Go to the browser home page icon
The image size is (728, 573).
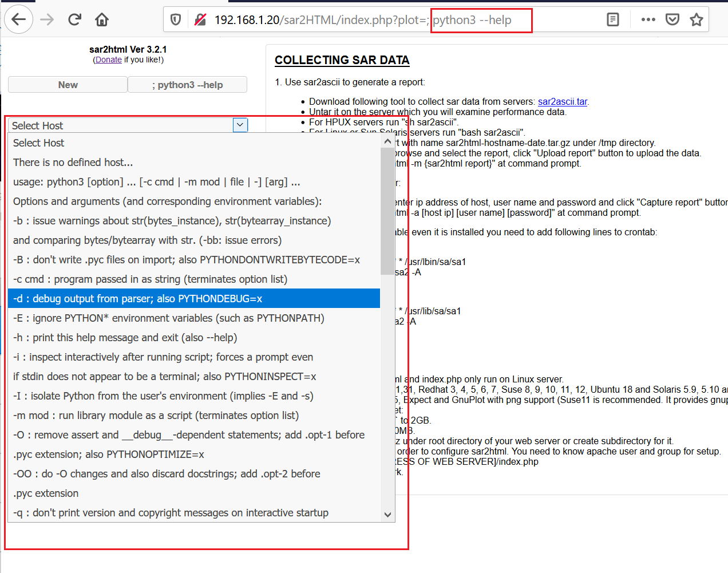(102, 20)
